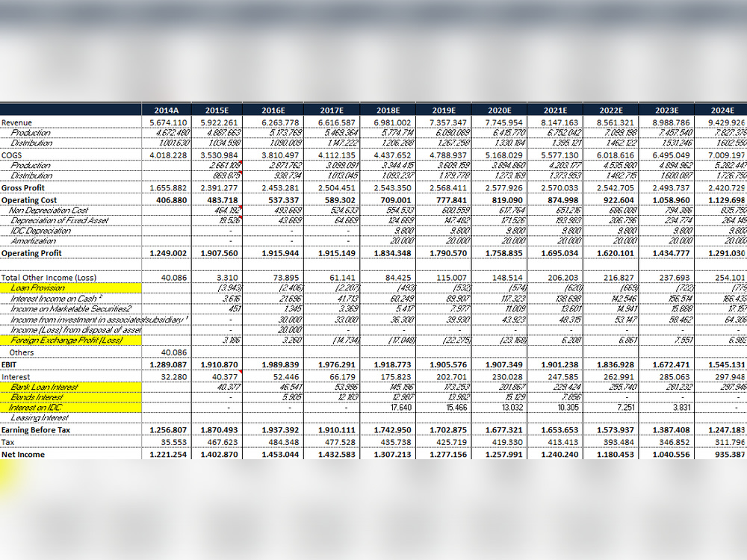Select 2023E COGS value 6.495.049
The image size is (747, 560).
[x=672, y=155]
